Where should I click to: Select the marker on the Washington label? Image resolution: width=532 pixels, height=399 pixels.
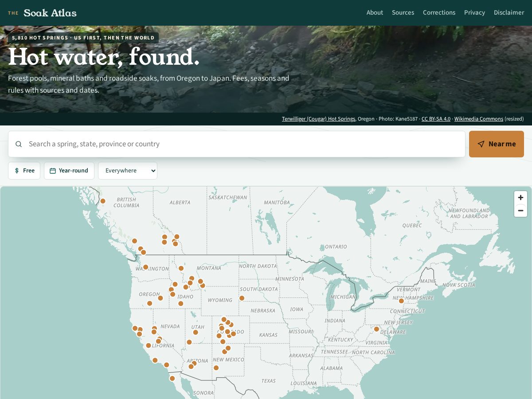[x=145, y=267]
